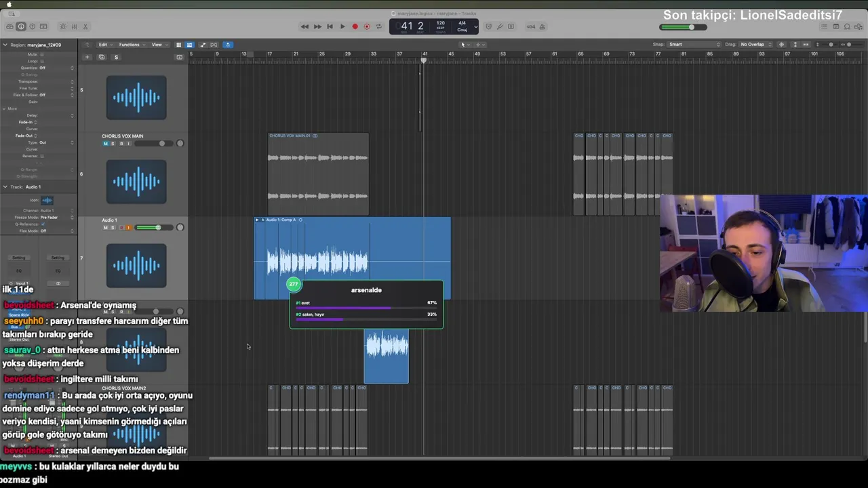Click the global Solo S button in track header
The height and width of the screenshot is (488, 868).
[116, 57]
